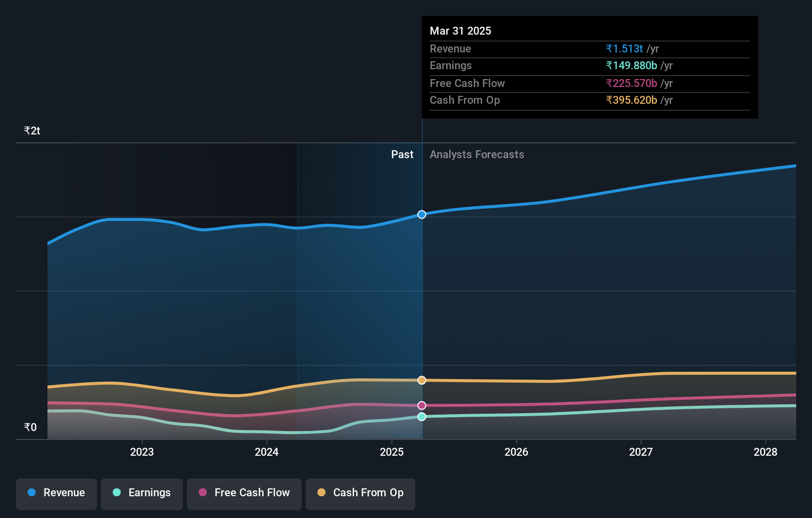
Task: Select the Cash From Op marker at Mar 2025
Action: (x=421, y=380)
